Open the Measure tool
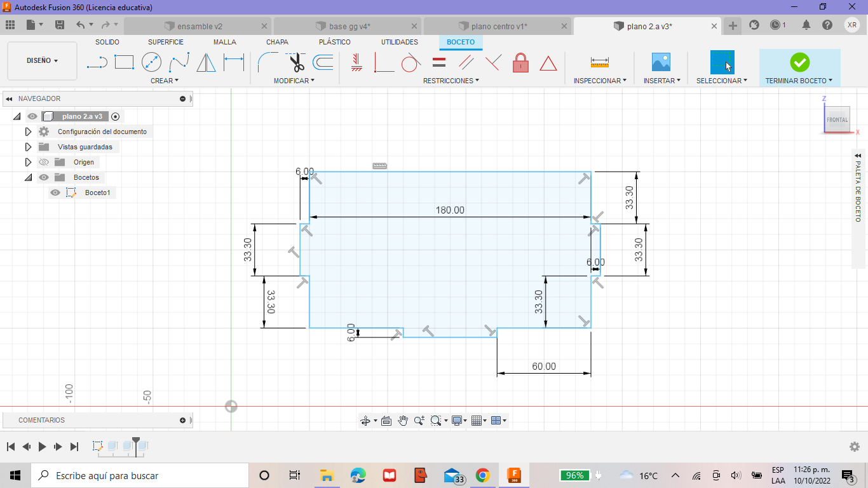Image resolution: width=868 pixels, height=488 pixels. point(600,62)
